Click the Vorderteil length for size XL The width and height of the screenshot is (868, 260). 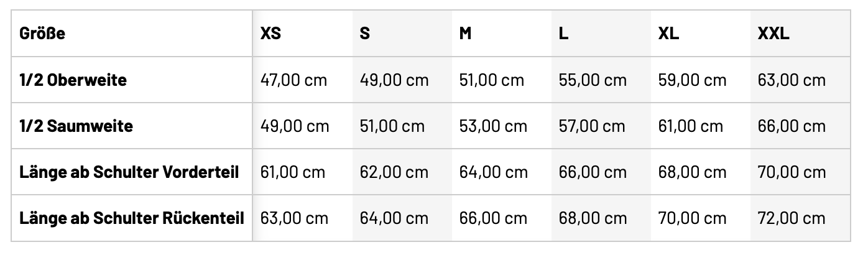pyautogui.click(x=692, y=172)
